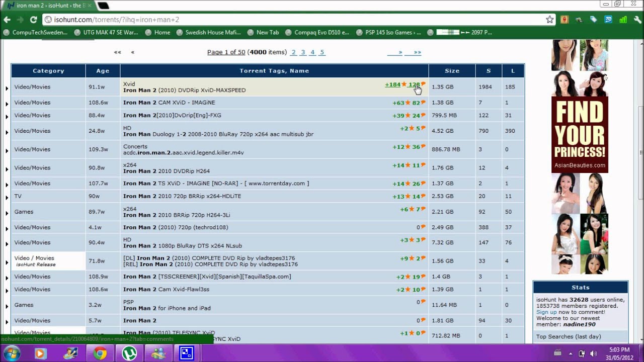This screenshot has height=362, width=644.
Task: Click the Category column header
Action: (x=48, y=71)
